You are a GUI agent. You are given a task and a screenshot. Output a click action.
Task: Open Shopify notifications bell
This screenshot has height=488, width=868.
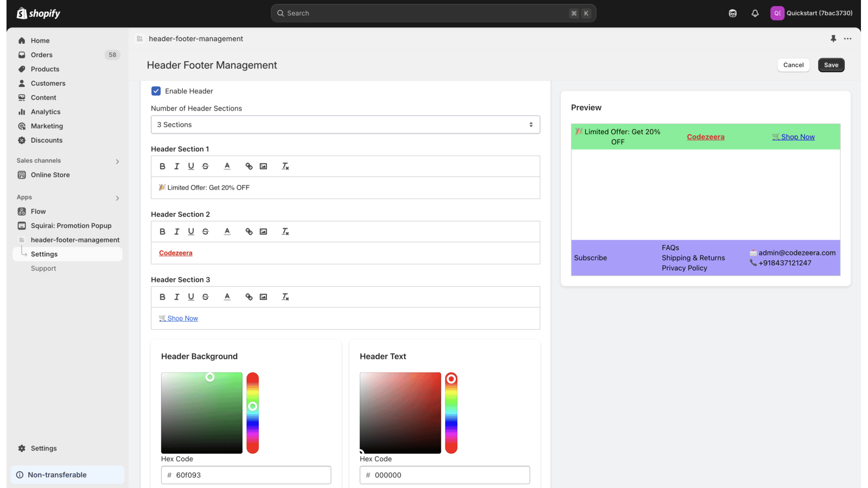pos(755,13)
